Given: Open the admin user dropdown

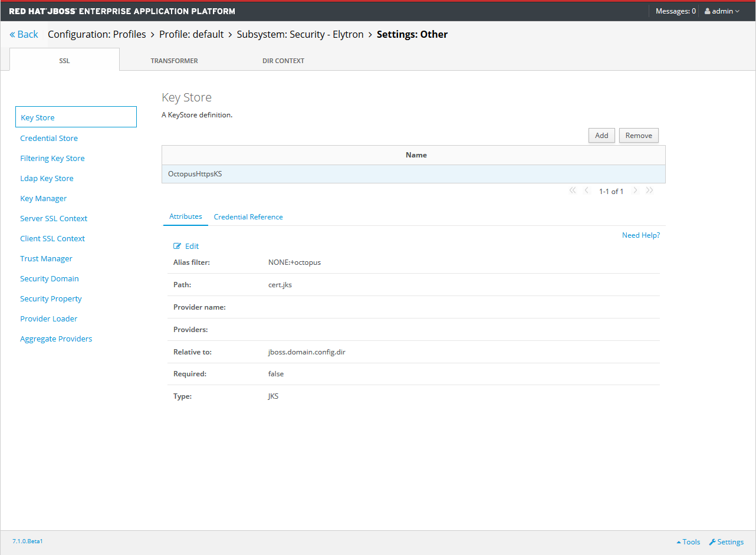Looking at the screenshot, I should (x=722, y=11).
